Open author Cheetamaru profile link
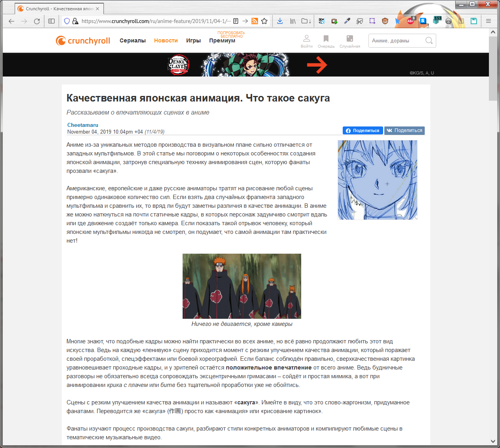 click(x=83, y=125)
